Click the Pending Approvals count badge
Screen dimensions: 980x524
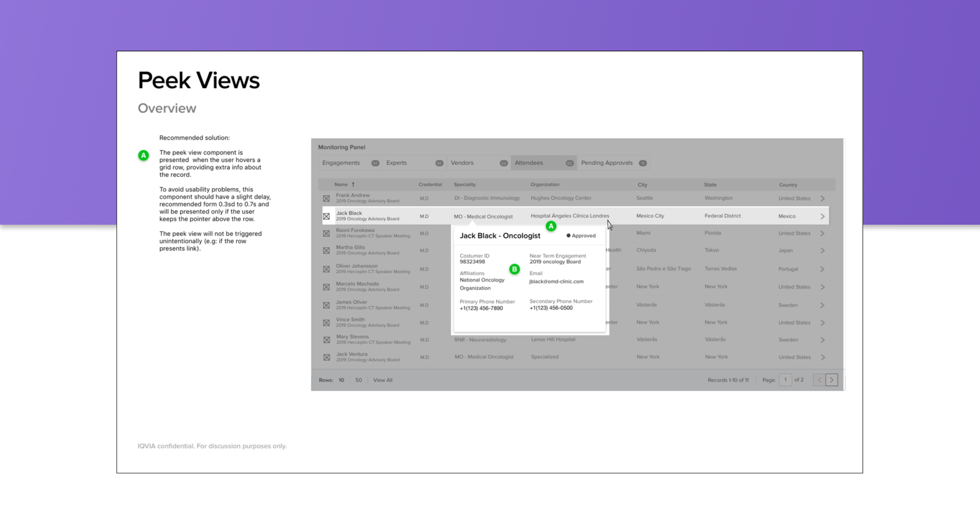pyautogui.click(x=642, y=163)
